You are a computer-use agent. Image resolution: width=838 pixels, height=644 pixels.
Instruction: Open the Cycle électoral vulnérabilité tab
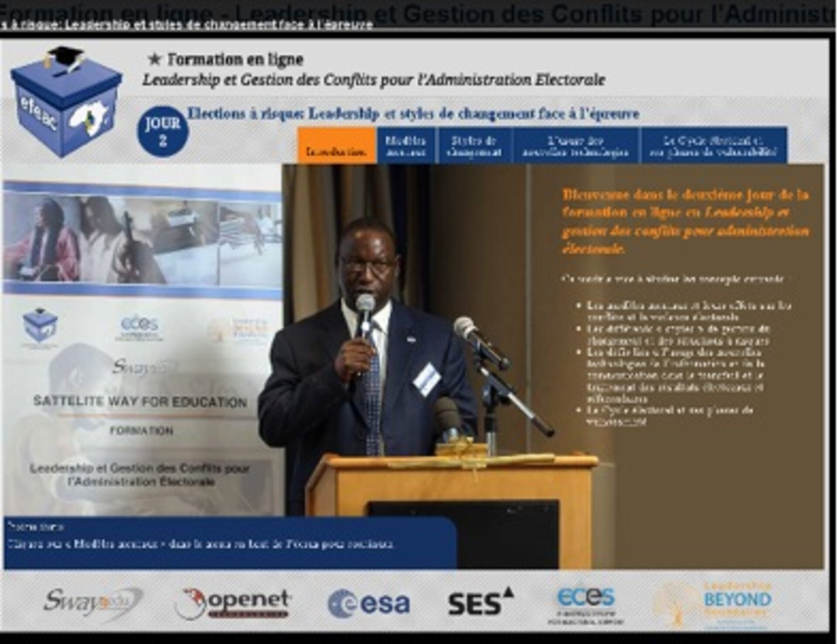pyautogui.click(x=713, y=146)
